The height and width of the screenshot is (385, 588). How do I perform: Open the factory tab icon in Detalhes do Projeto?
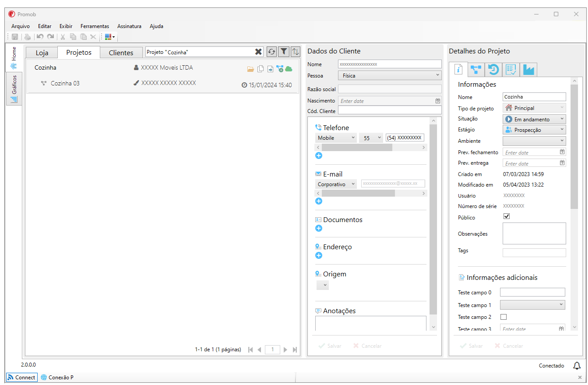528,70
